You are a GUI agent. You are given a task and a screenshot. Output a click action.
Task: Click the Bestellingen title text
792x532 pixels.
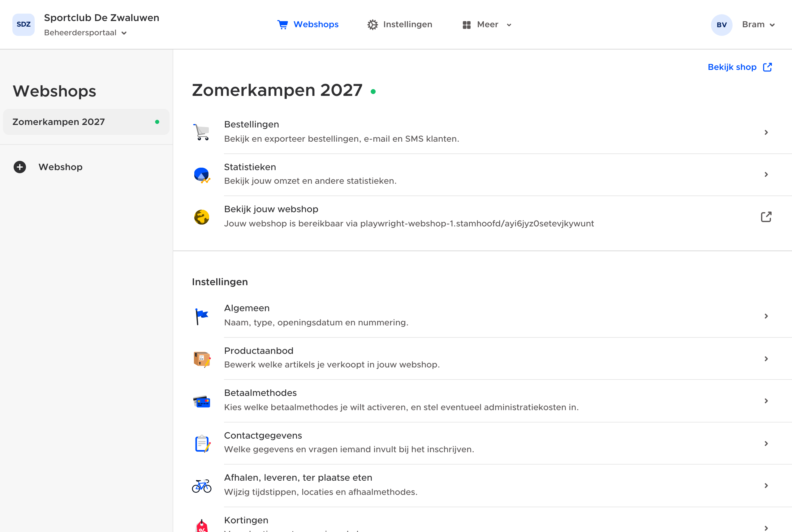point(252,125)
